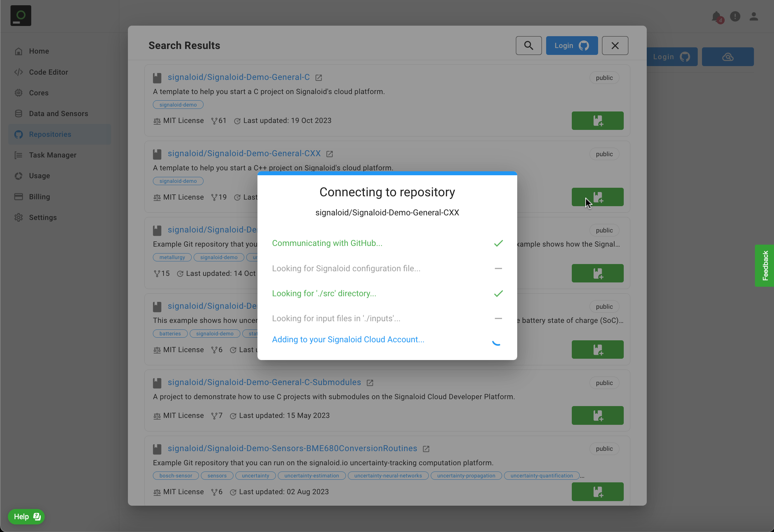Select Data and Sensors sidebar item
Screen dimensions: 774x532
pyautogui.click(x=58, y=114)
